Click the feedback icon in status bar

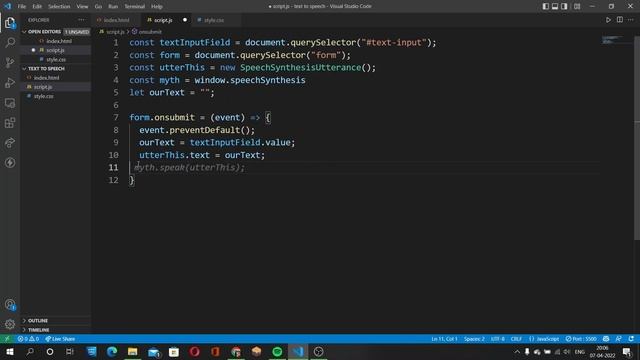click(618, 339)
